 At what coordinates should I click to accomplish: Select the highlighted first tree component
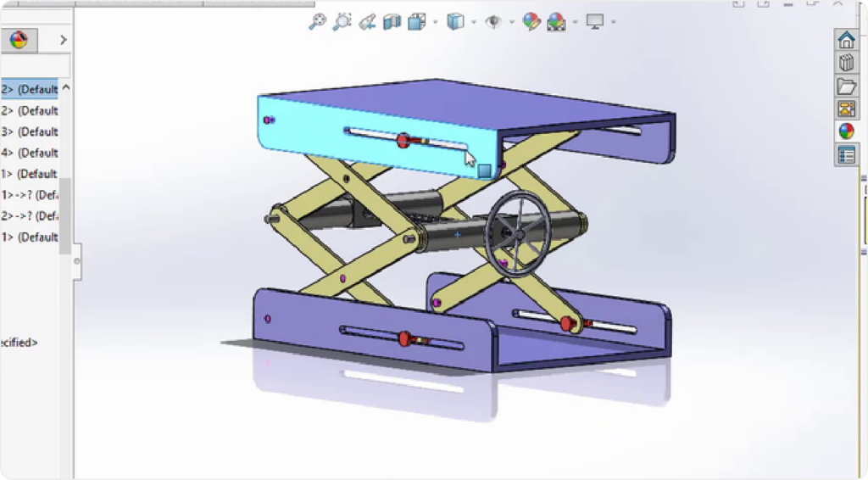(30, 89)
